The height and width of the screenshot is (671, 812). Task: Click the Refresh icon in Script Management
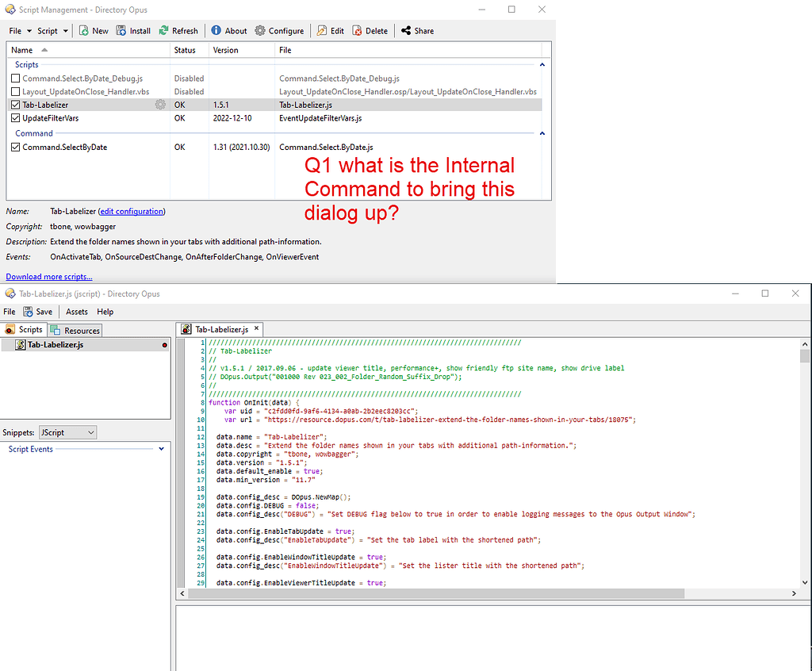point(163,31)
